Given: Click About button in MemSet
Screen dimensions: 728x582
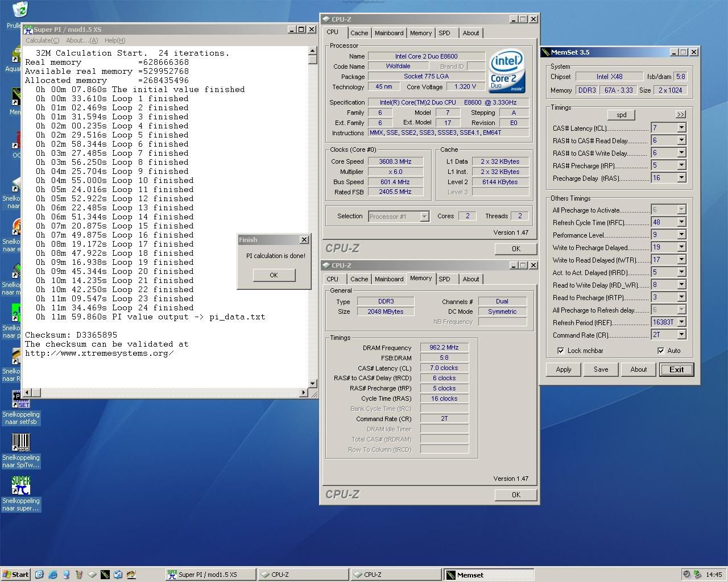Looking at the screenshot, I should (x=639, y=369).
